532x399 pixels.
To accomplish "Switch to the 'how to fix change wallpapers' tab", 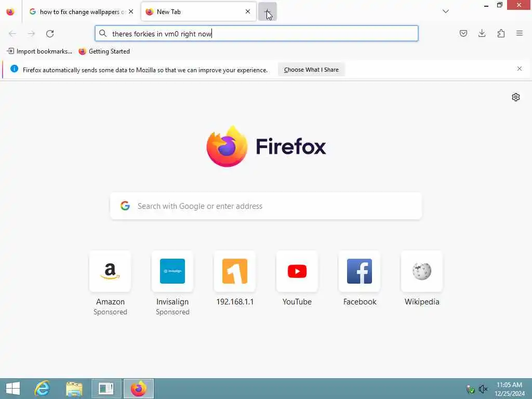I will click(82, 12).
